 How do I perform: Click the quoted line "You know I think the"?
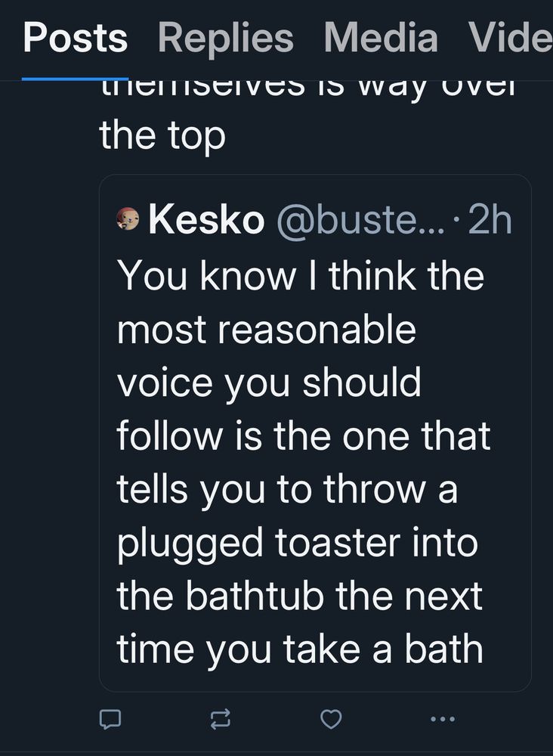tap(300, 276)
